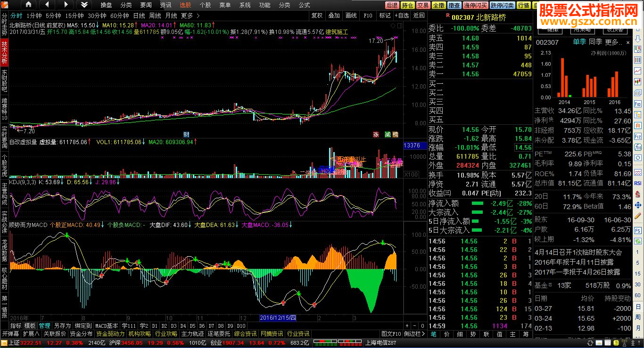
Task: Click the 复权 button
Action: (x=317, y=16)
